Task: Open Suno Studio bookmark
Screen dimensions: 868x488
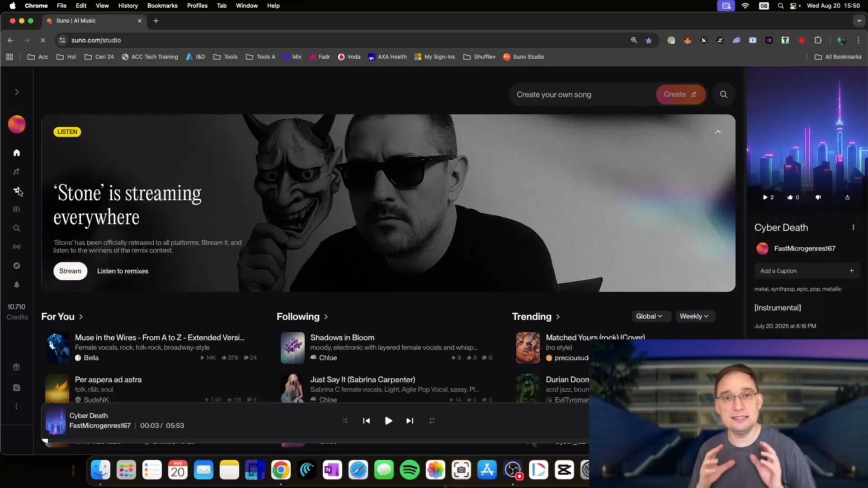Action: [524, 57]
